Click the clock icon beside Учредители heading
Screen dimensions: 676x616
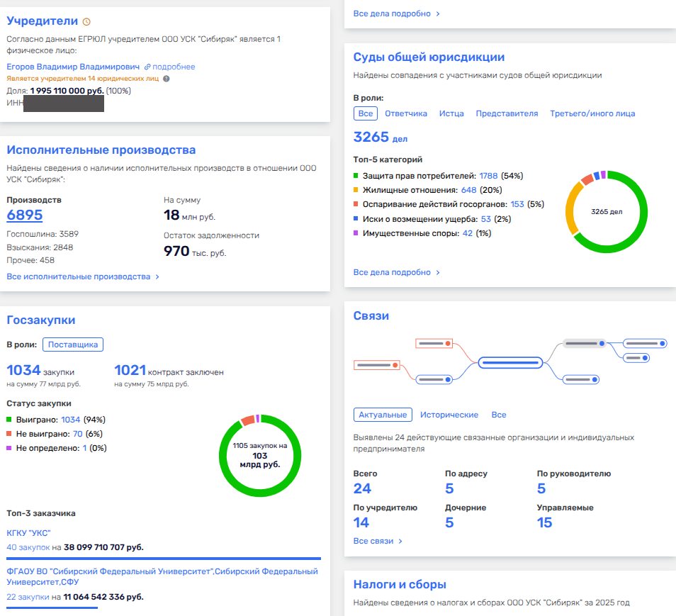pyautogui.click(x=86, y=21)
